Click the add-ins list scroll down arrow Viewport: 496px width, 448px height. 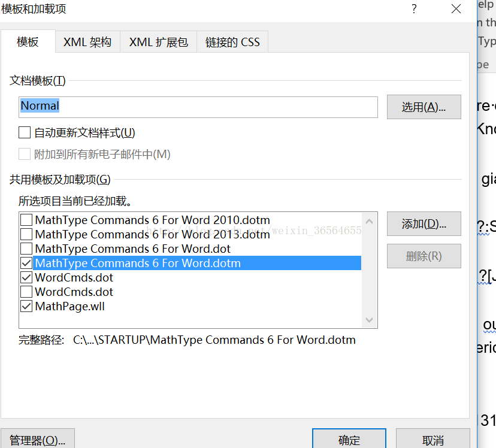[x=369, y=320]
